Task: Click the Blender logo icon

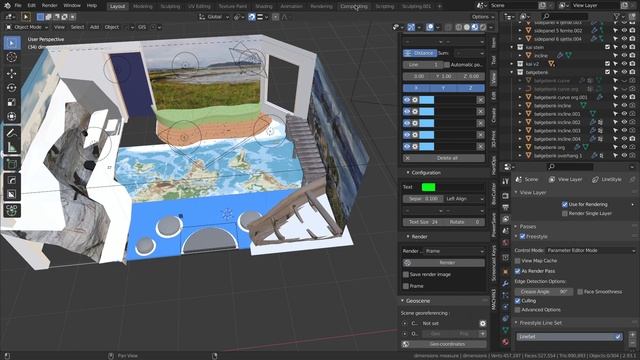Action: tap(7, 6)
